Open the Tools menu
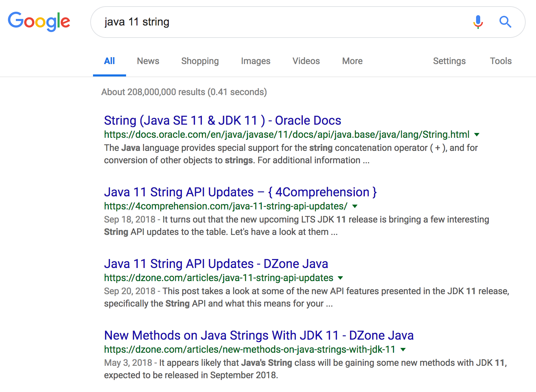This screenshot has height=392, width=536. [501, 61]
